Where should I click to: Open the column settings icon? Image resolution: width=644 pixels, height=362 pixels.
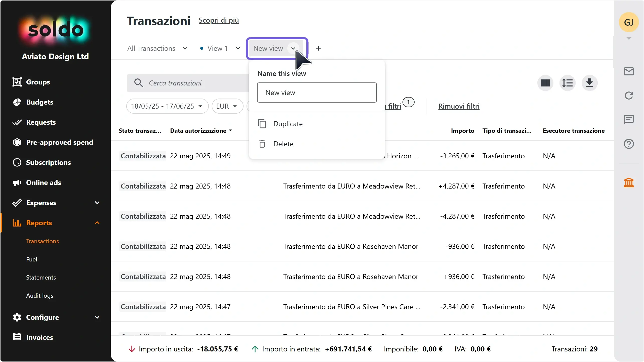point(545,83)
